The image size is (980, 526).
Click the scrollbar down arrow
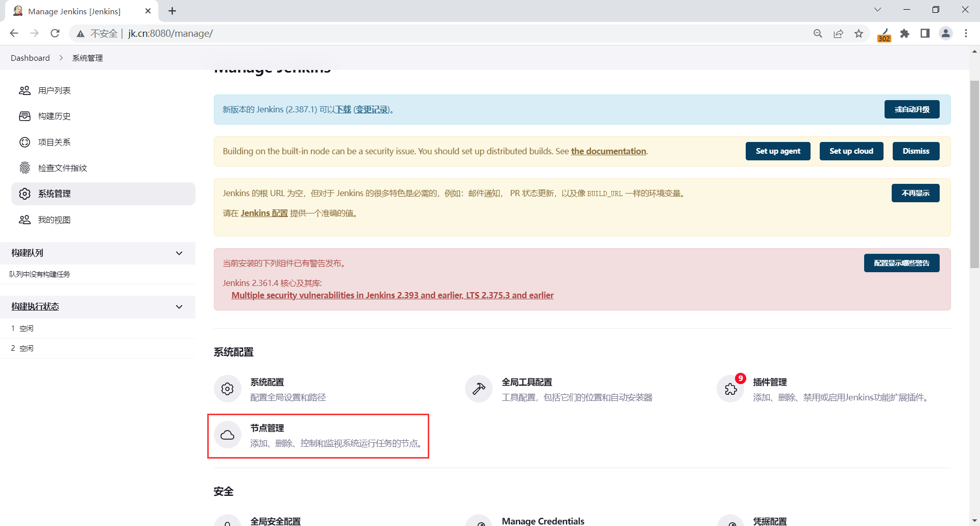click(974, 521)
